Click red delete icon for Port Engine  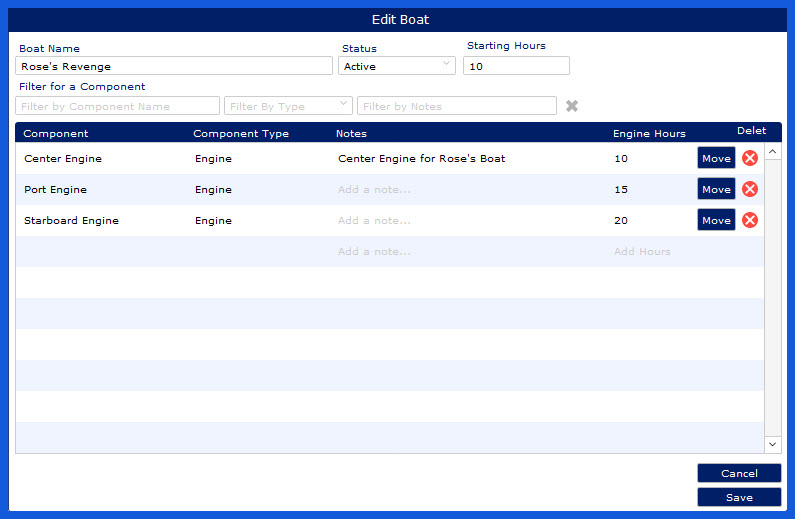pyautogui.click(x=749, y=189)
